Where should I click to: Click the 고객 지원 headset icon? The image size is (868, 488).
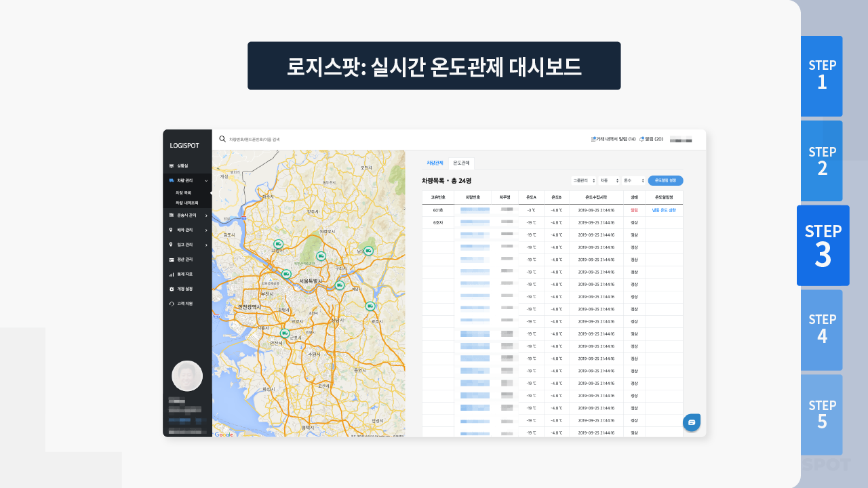point(172,304)
